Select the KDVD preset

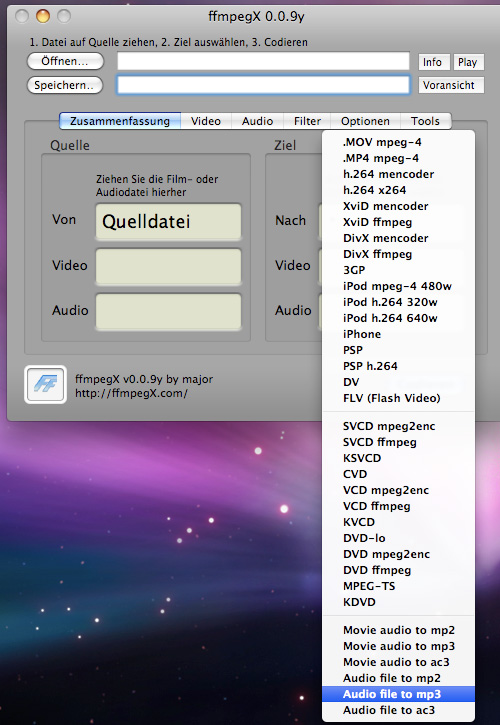(398, 602)
